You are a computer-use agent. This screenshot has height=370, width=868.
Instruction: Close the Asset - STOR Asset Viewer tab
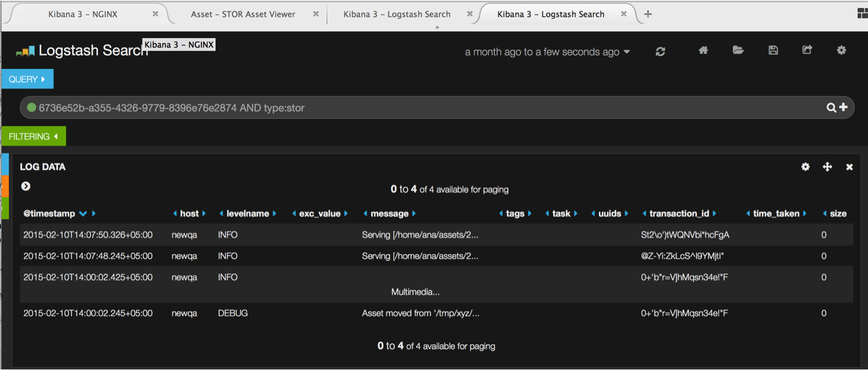(316, 14)
